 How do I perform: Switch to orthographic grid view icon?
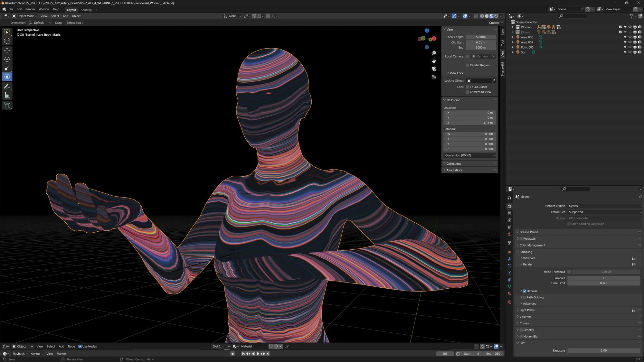(x=434, y=77)
